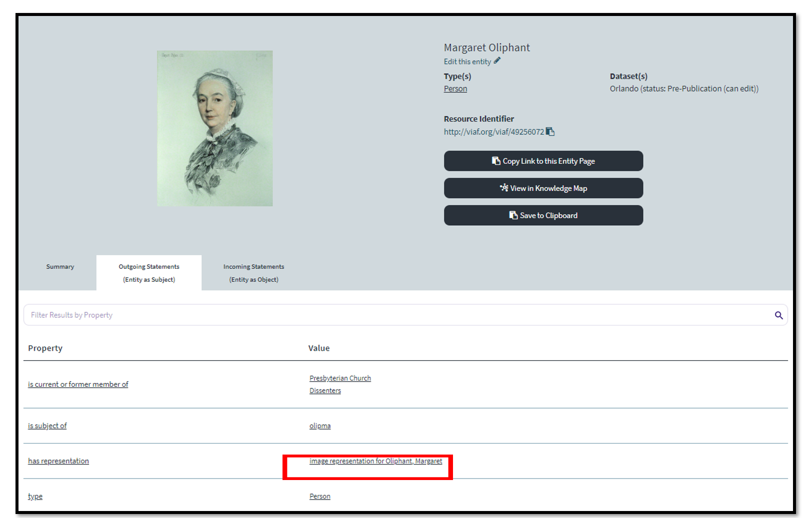Image resolution: width=812 pixels, height=518 pixels.
Task: Click the Margaret Oliphant portrait image
Action: 215,128
